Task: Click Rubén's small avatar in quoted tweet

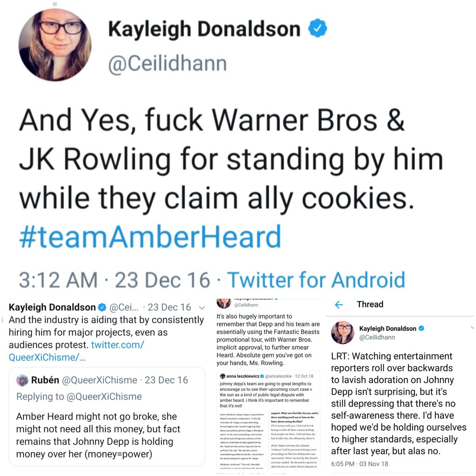Action: coord(22,380)
